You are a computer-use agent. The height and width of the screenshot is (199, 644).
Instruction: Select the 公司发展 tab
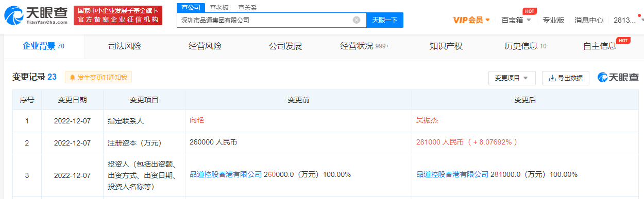click(285, 46)
